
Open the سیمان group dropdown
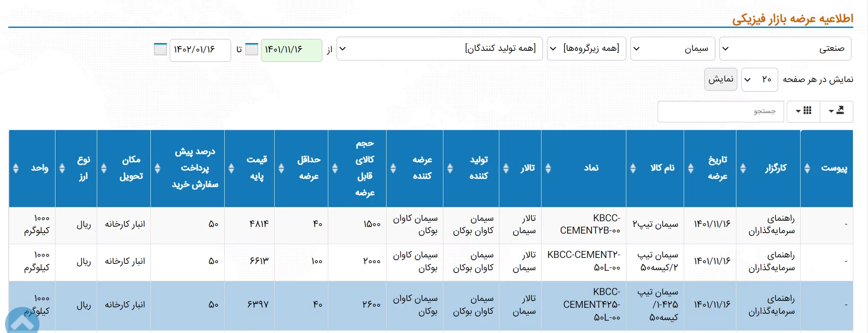(673, 49)
